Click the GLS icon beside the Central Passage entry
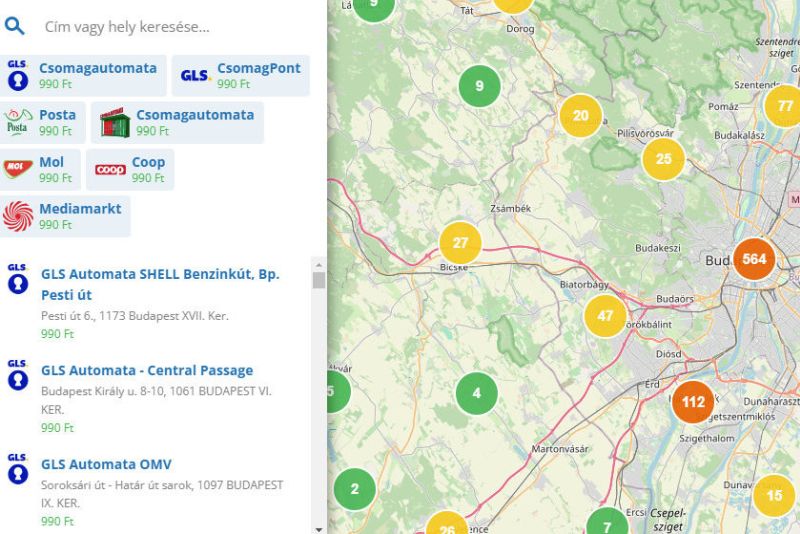This screenshot has width=800, height=534. (x=18, y=375)
